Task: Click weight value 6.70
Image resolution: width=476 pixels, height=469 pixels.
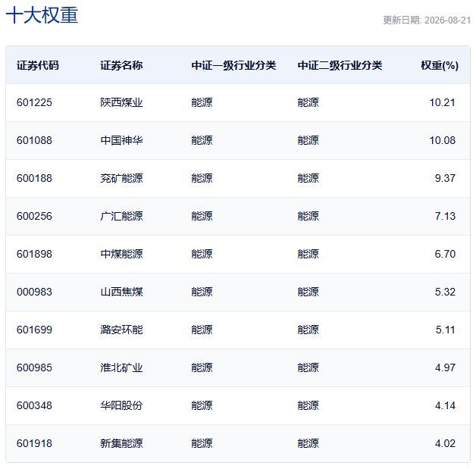Action: (x=445, y=255)
